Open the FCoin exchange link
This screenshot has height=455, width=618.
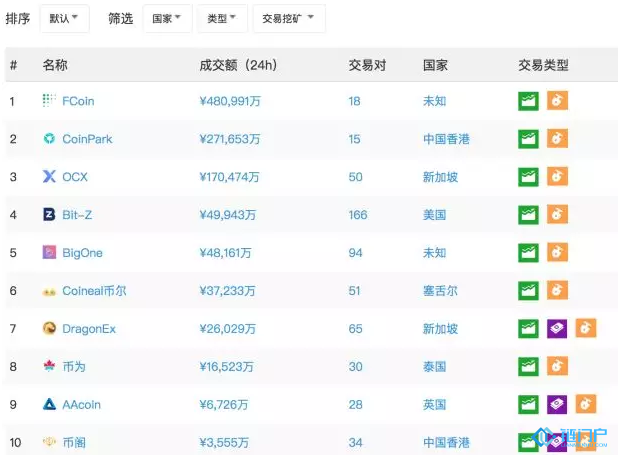tap(78, 101)
